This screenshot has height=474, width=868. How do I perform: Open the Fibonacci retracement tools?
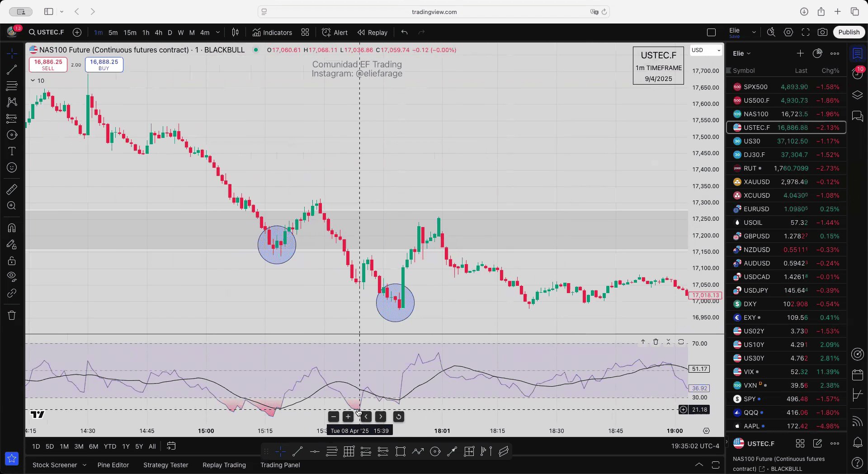click(x=12, y=86)
